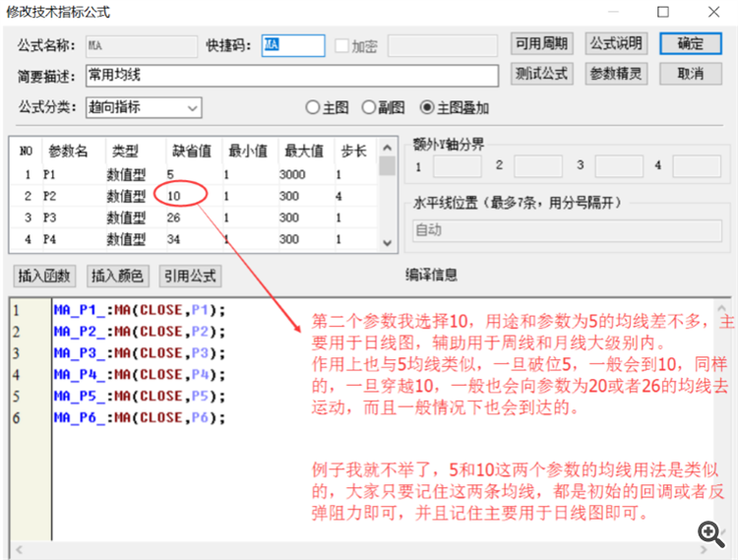Click 测试公式 button
738x560 pixels.
(542, 74)
